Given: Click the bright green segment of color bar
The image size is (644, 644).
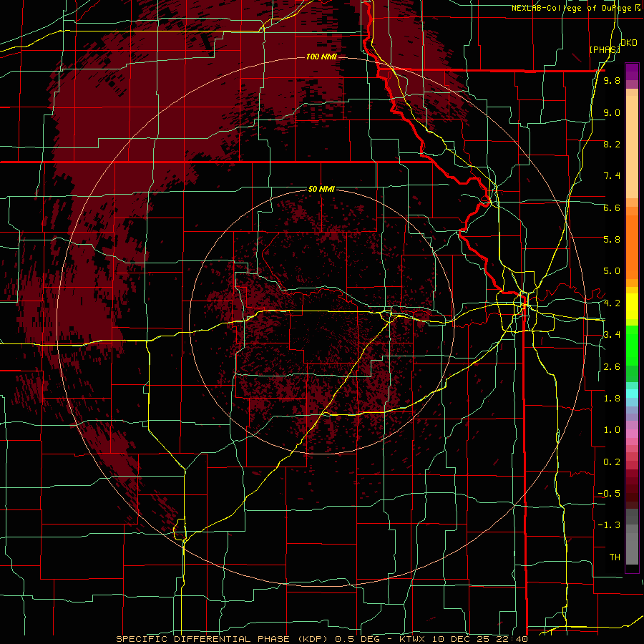Looking at the screenshot, I should pyautogui.click(x=632, y=345).
